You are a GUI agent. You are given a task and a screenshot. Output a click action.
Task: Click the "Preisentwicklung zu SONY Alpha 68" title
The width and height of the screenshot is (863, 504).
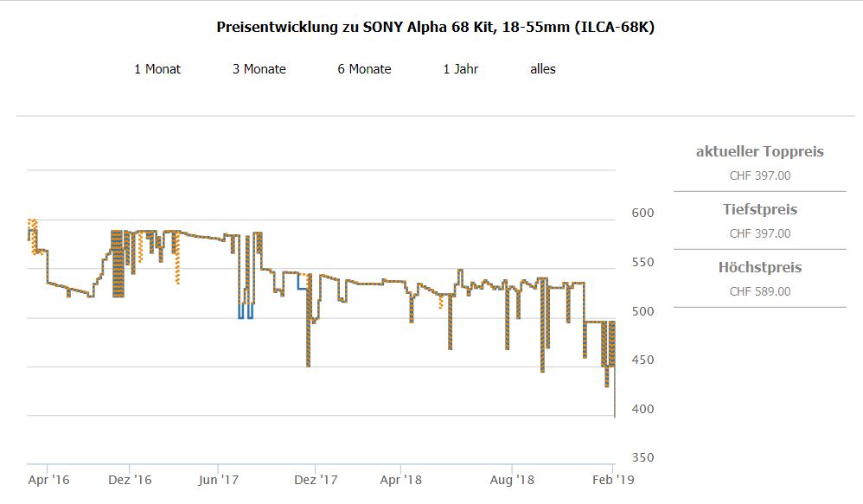tap(435, 27)
